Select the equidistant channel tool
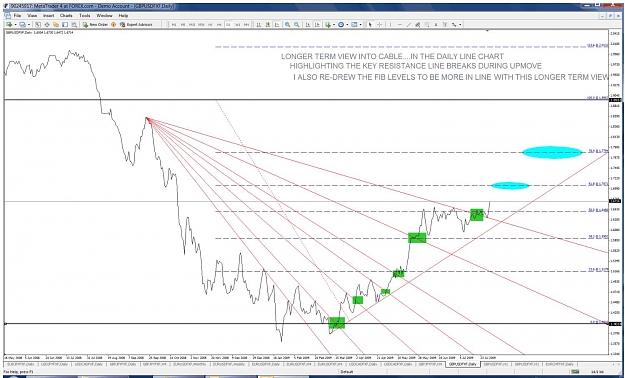 pyautogui.click(x=418, y=24)
